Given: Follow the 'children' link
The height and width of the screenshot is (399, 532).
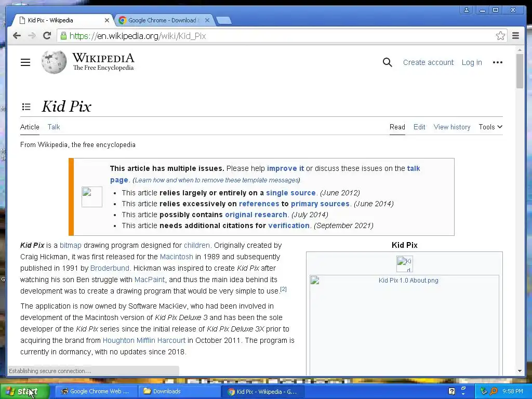Looking at the screenshot, I should point(197,245).
